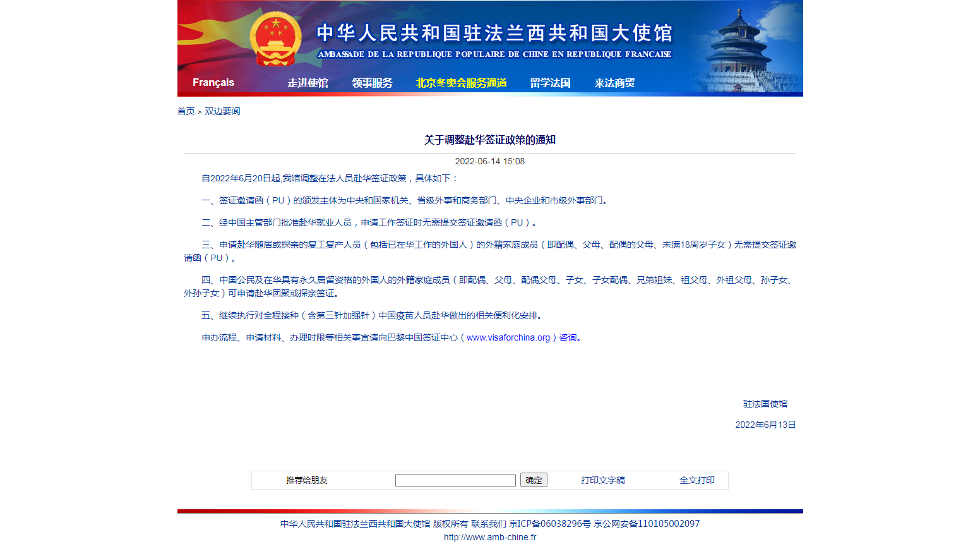Open 北京冬奥会服务通道 menu item

coord(462,83)
